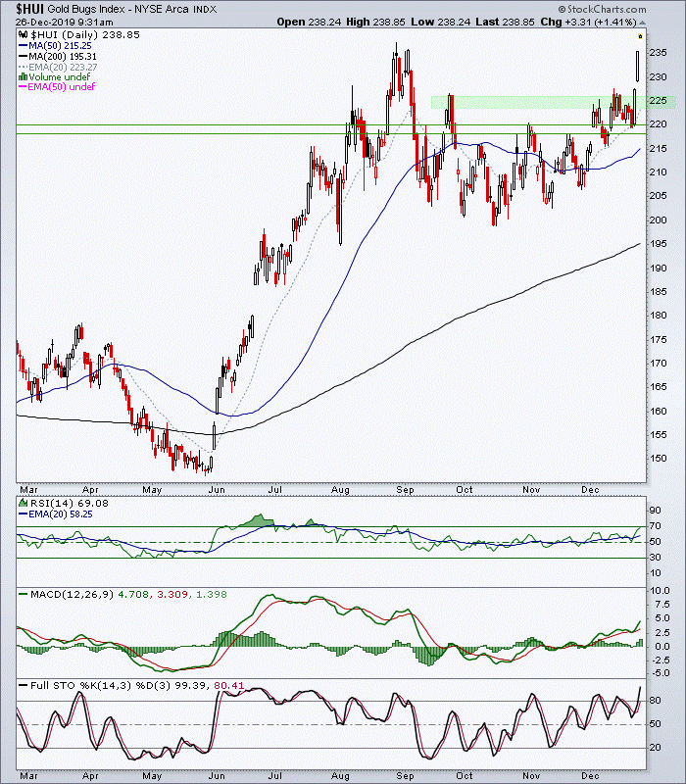Click the copyright symbol before StockCharts.com
The width and height of the screenshot is (686, 784).
click(x=562, y=10)
